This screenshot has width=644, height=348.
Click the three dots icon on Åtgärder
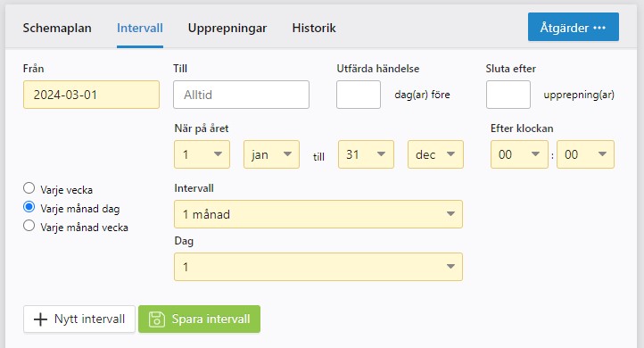(x=599, y=28)
